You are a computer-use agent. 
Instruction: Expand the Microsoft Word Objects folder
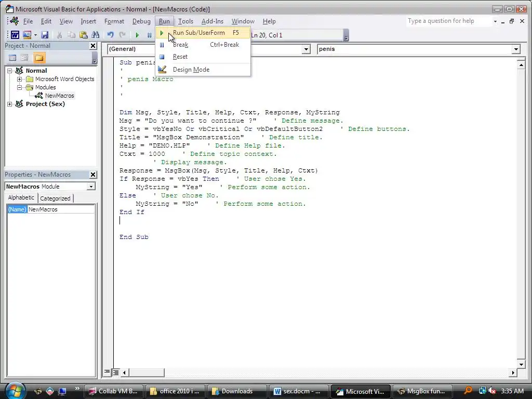pos(20,79)
